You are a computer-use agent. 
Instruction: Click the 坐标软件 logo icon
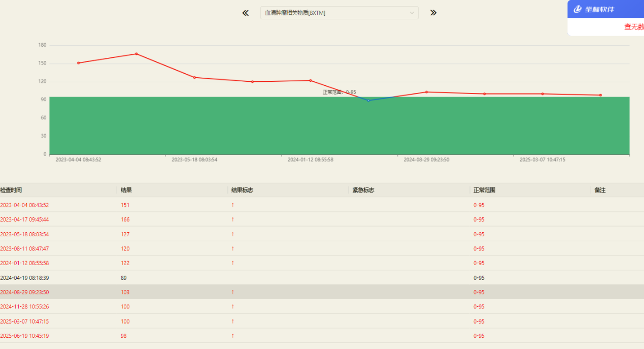pos(578,9)
